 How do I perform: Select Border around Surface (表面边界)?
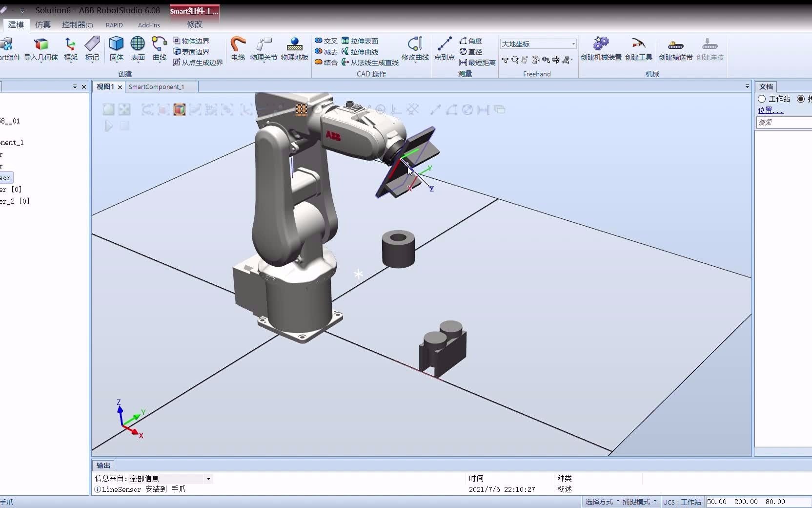[x=191, y=52]
